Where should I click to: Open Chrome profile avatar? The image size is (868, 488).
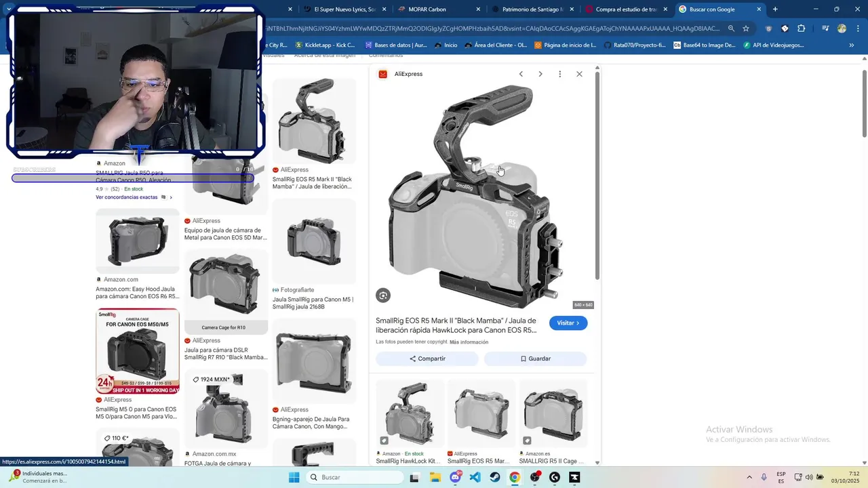(x=842, y=28)
